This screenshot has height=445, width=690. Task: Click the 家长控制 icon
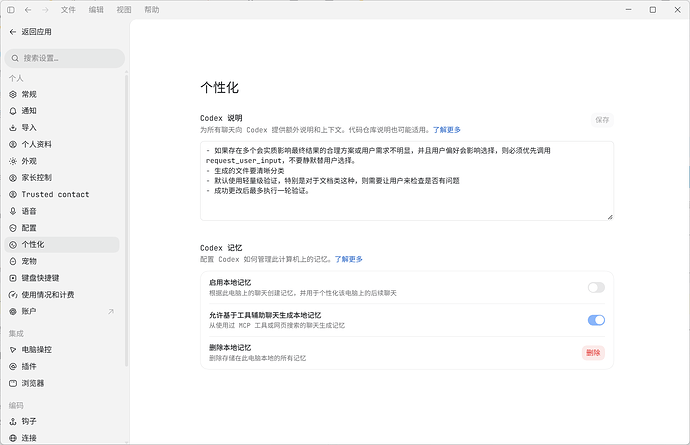coord(13,178)
